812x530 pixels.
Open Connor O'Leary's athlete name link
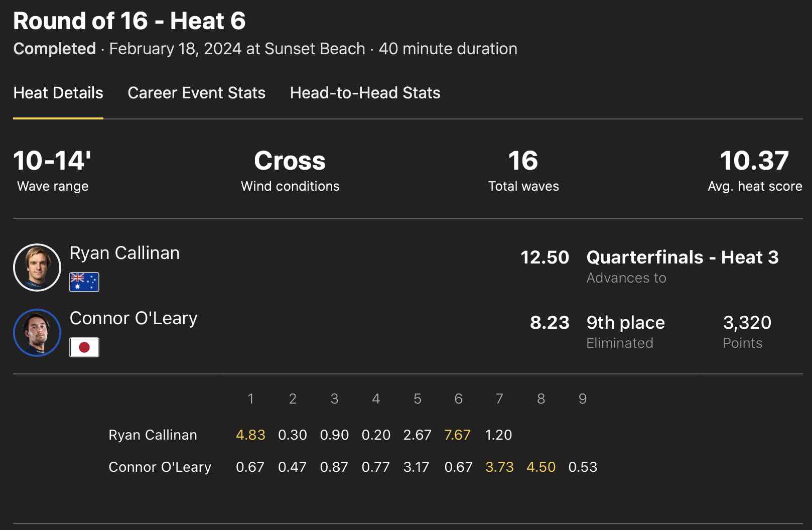tap(133, 318)
